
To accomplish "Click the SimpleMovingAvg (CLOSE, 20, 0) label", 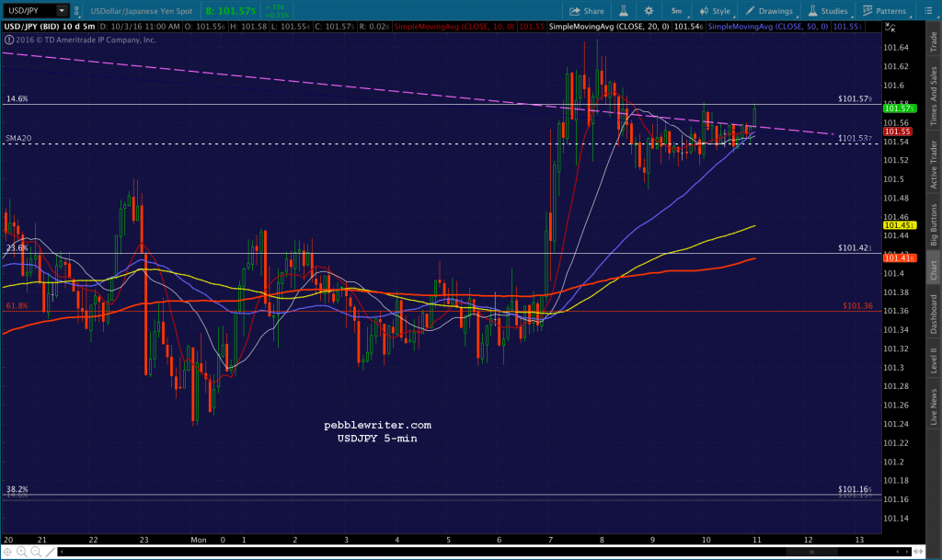I will 609,27.
